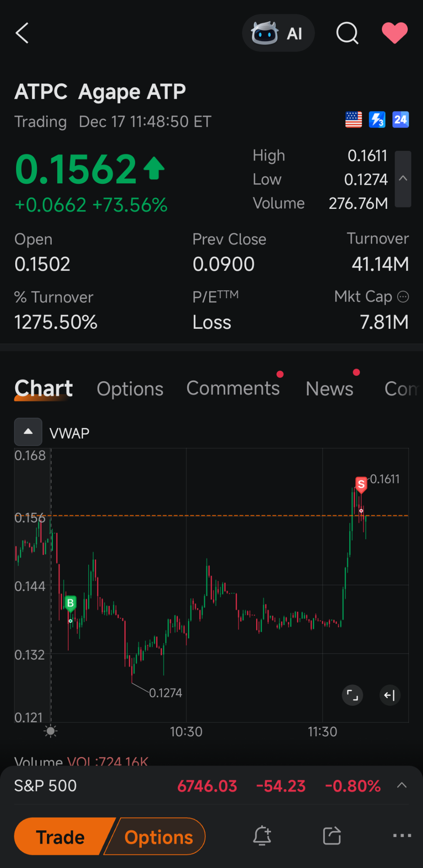
Task: Tap the ATPC Agape ATP title
Action: (100, 92)
